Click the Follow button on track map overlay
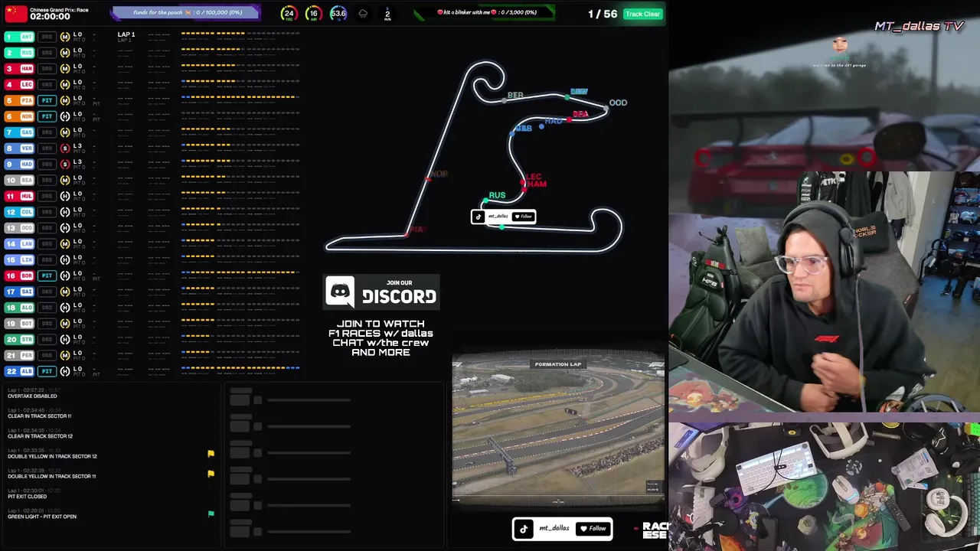This screenshot has width=980, height=551. (x=523, y=217)
